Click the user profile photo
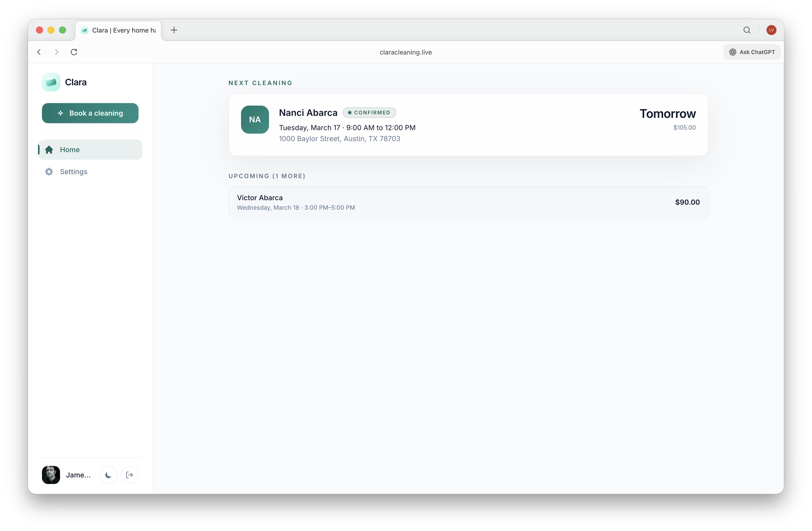This screenshot has width=812, height=531. 51,475
